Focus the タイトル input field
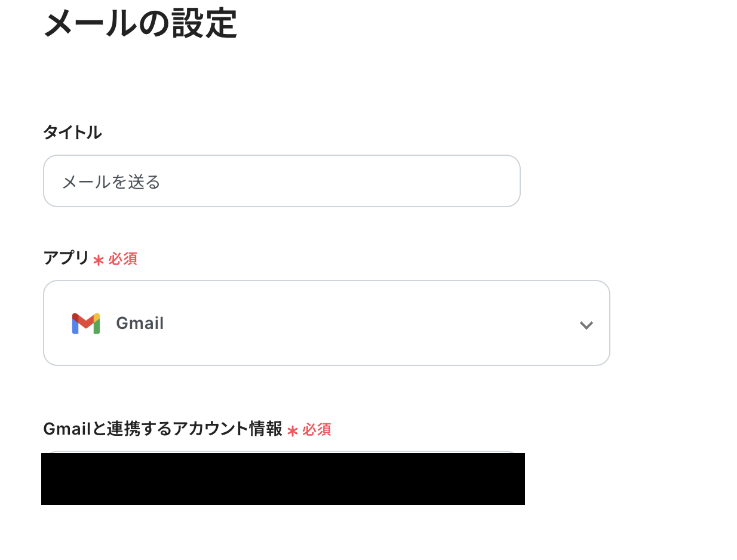This screenshot has height=560, width=737. click(x=281, y=181)
